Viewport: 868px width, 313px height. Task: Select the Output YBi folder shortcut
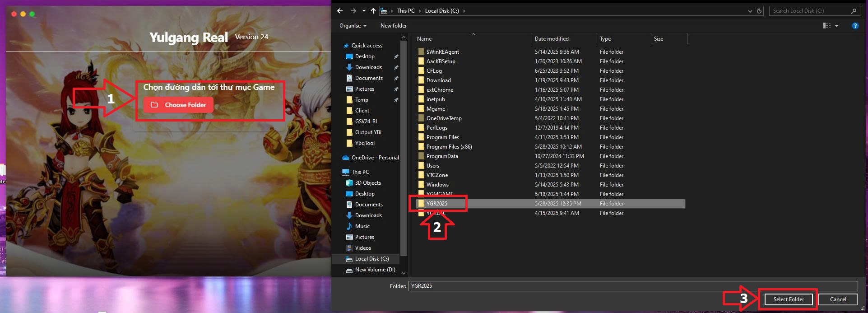(x=368, y=132)
